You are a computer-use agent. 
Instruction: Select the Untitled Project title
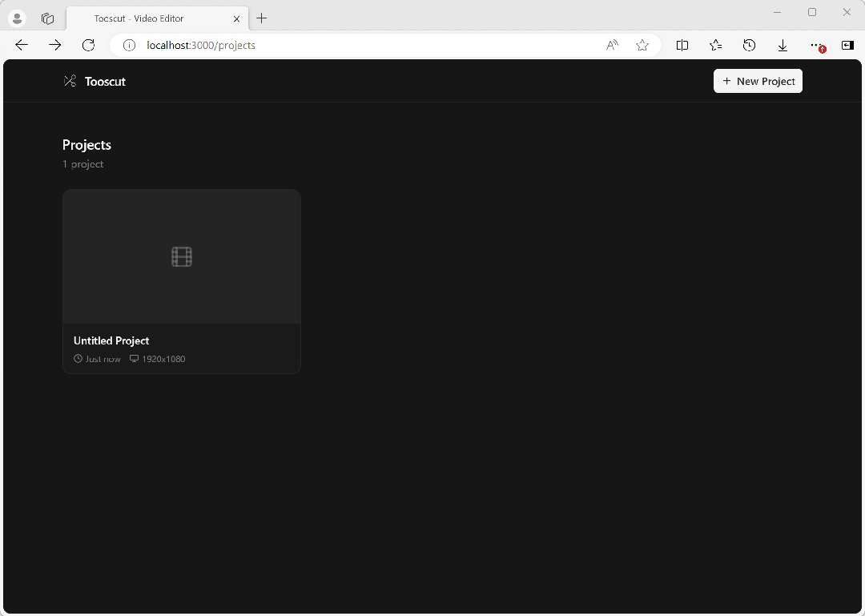(111, 340)
